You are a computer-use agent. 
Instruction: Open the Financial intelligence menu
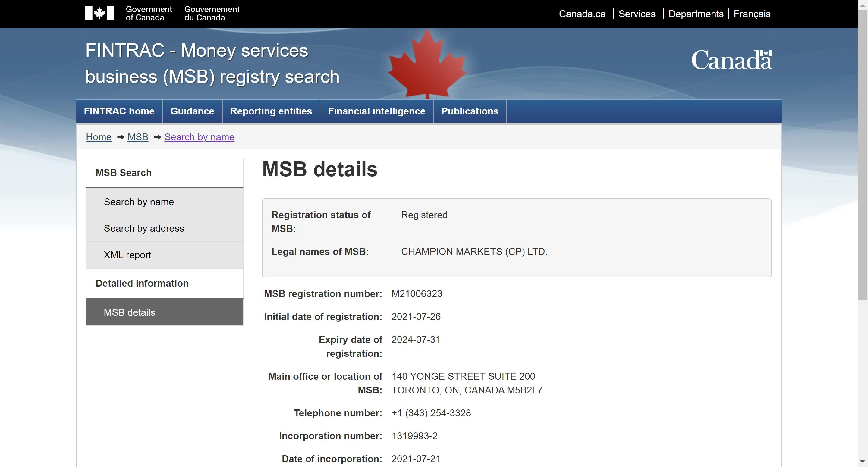coord(377,111)
